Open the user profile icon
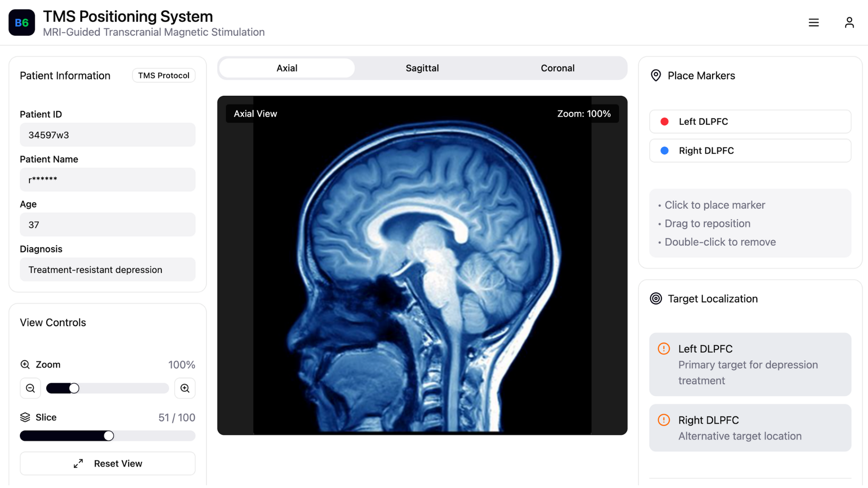868x488 pixels. pos(849,23)
